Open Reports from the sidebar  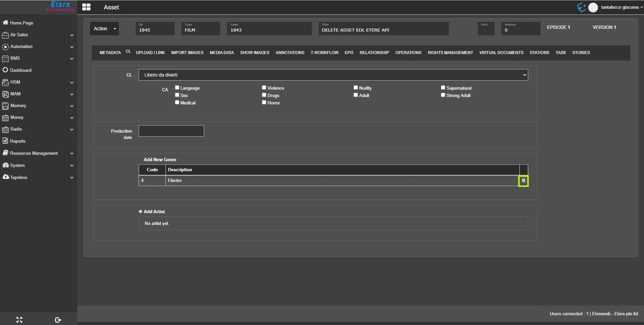[17, 141]
